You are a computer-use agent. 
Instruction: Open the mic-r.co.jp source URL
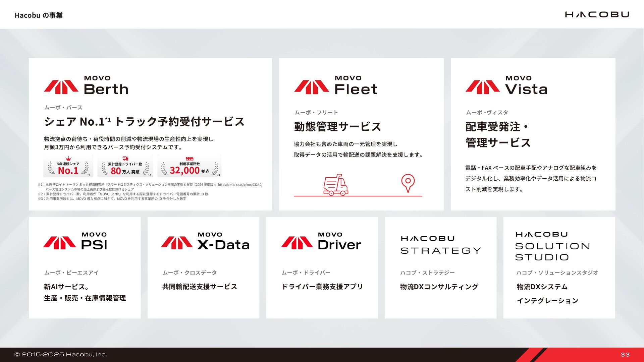coord(240,185)
